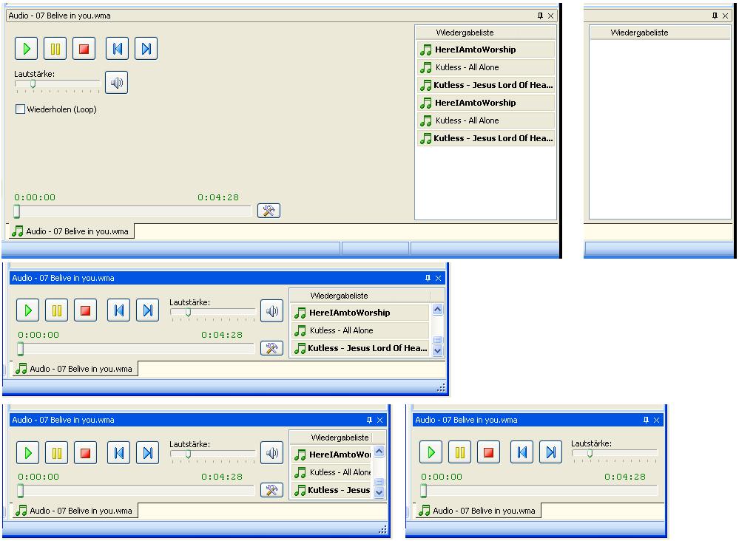Select first 'HereIAmtoWorship' entry in top playlist

[x=485, y=50]
